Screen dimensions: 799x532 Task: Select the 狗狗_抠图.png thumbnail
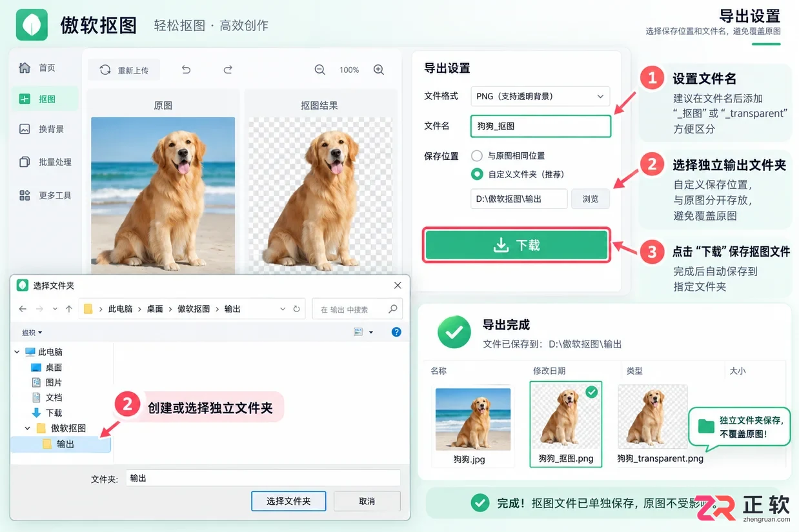566,424
